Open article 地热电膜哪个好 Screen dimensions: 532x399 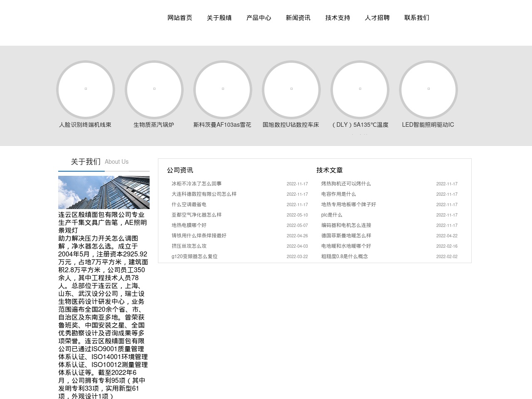coord(189,225)
